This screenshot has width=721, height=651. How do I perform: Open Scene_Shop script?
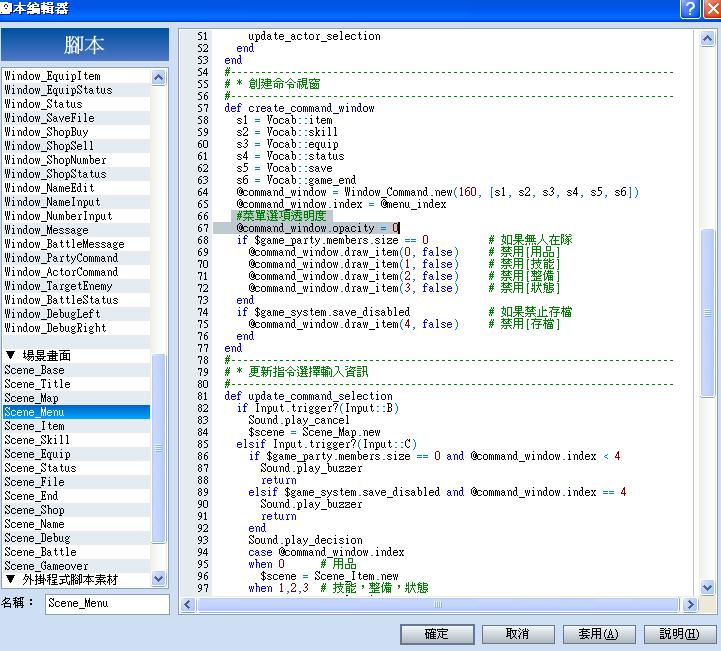pos(76,510)
